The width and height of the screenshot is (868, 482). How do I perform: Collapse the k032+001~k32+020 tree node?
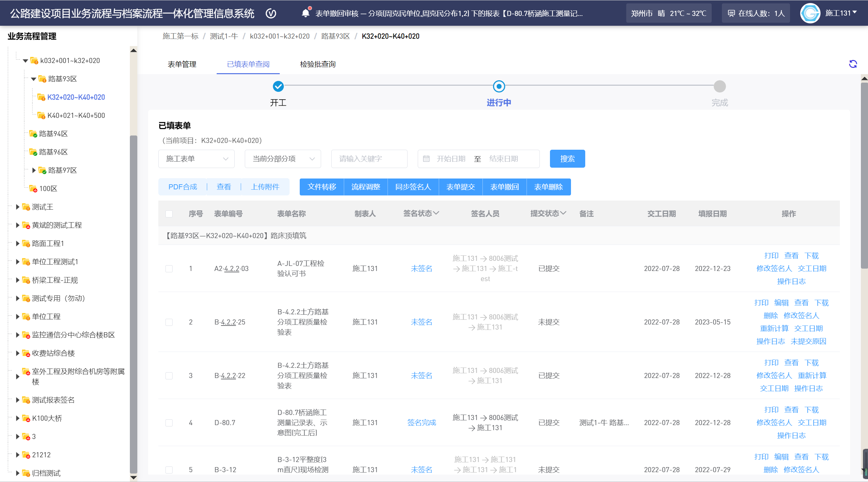25,61
